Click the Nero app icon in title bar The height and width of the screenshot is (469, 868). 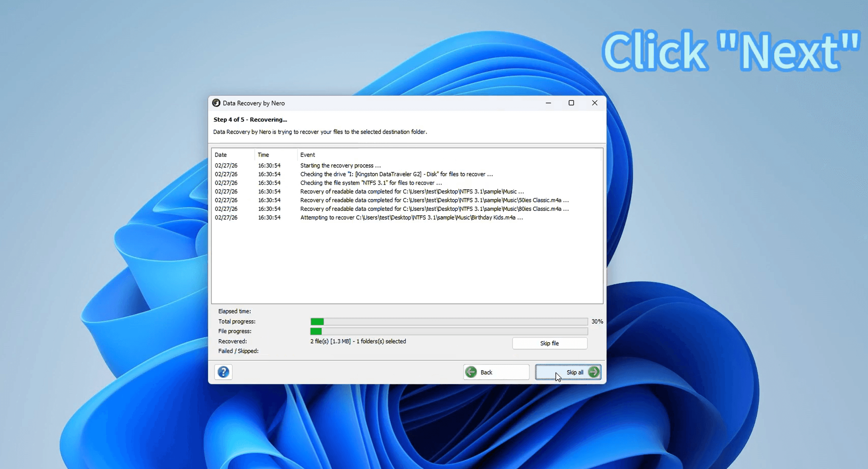pyautogui.click(x=216, y=103)
